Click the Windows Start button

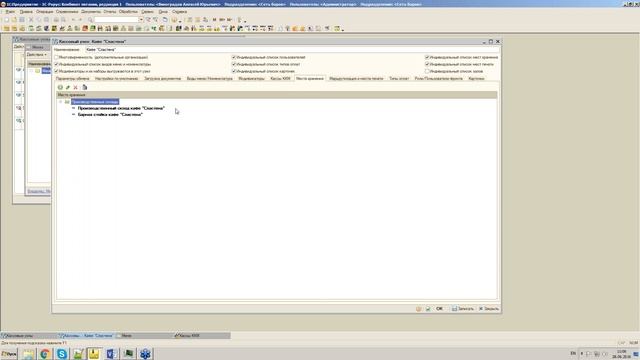coord(9,354)
